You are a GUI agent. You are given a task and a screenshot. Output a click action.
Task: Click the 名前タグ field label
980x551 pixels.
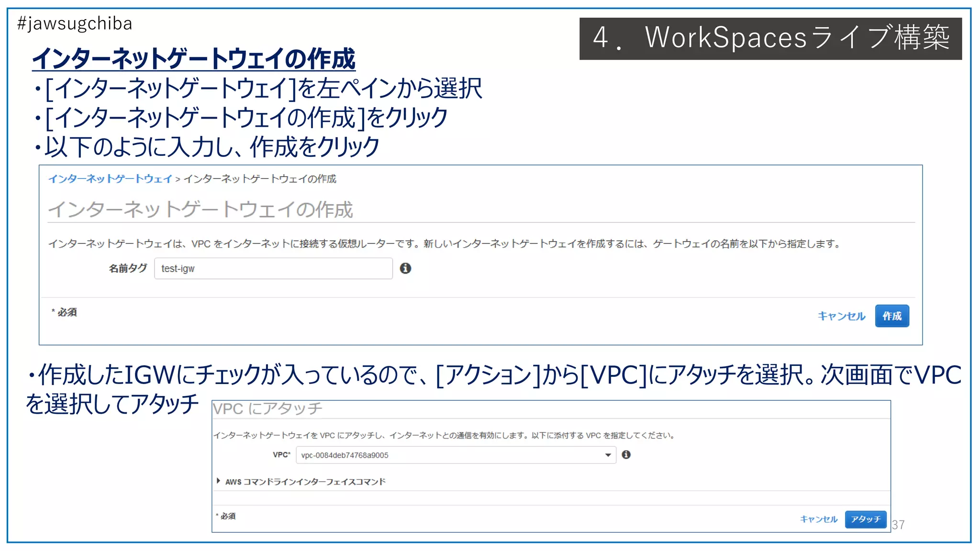click(x=128, y=268)
